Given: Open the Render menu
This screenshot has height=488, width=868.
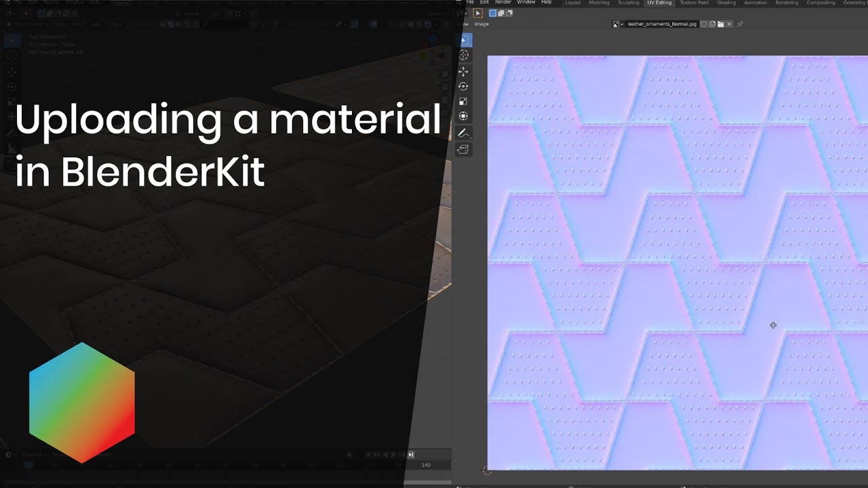Looking at the screenshot, I should [502, 2].
